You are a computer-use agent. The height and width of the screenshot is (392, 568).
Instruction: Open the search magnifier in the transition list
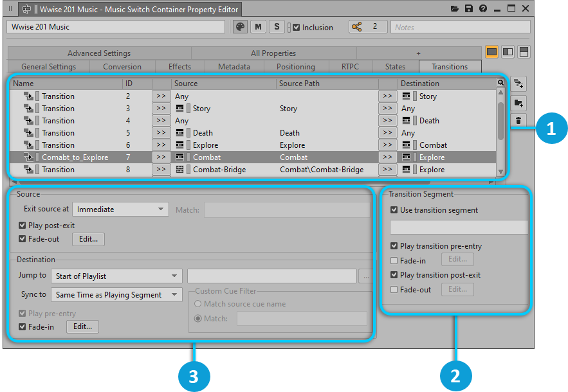pos(500,83)
